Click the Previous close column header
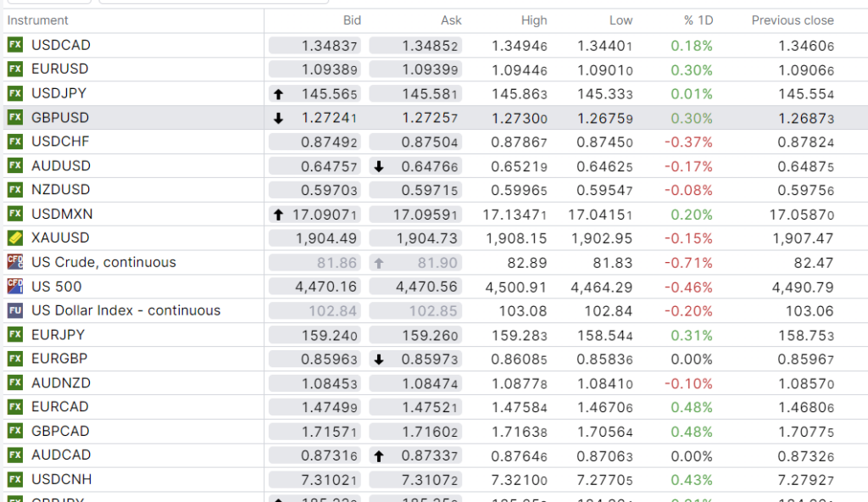The width and height of the screenshot is (868, 502). [792, 20]
